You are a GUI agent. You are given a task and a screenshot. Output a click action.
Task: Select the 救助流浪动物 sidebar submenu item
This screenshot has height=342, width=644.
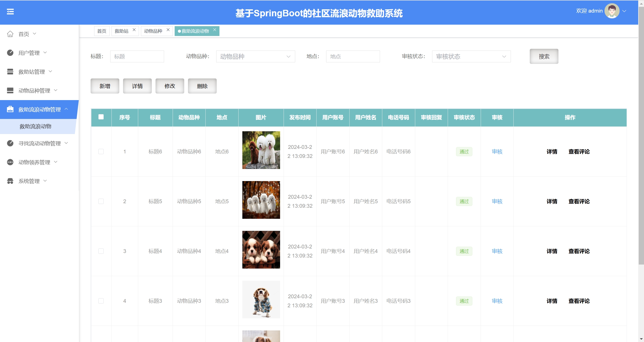[35, 126]
